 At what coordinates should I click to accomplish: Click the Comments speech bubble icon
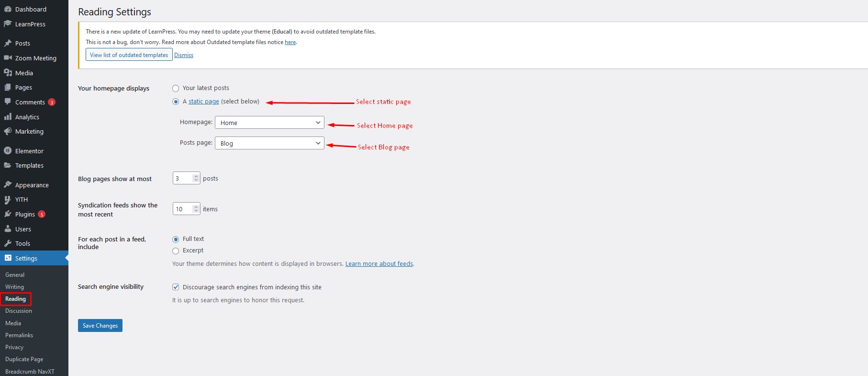pyautogui.click(x=8, y=102)
